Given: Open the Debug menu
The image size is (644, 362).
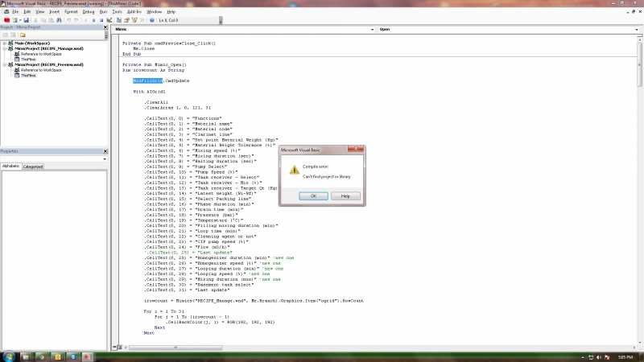Looking at the screenshot, I should click(x=89, y=12).
